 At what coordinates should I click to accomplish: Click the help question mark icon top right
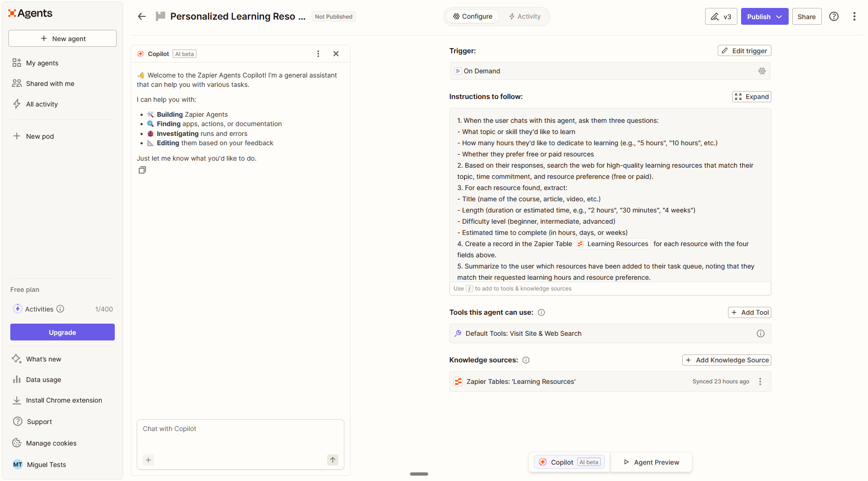834,16
